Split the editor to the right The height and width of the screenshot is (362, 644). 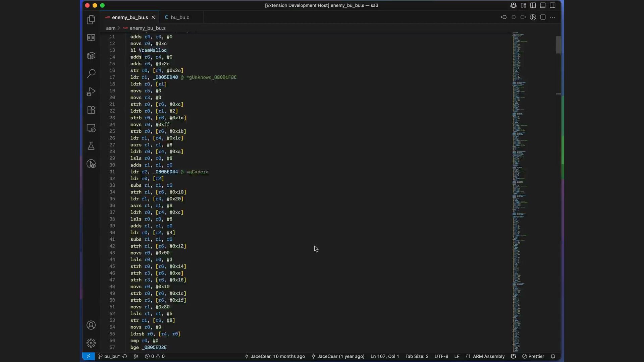point(543,17)
